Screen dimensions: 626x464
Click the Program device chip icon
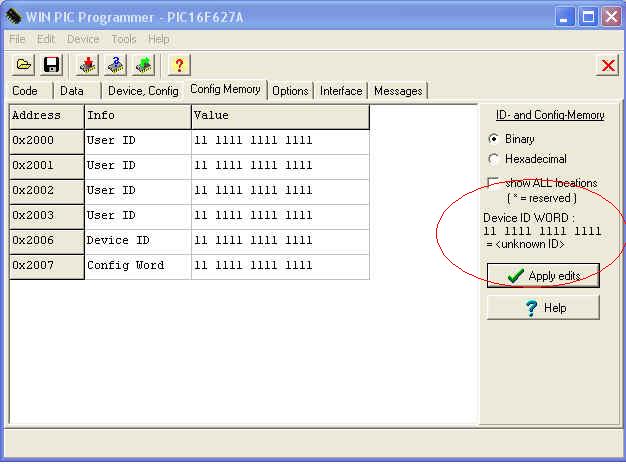pos(87,65)
